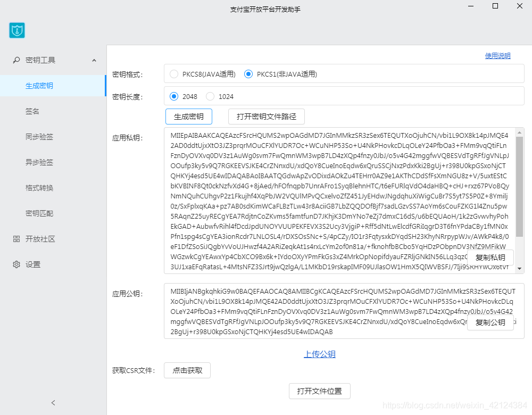Open settings via the gear icon
Image resolution: width=532 pixels, height=415 pixels.
16,264
